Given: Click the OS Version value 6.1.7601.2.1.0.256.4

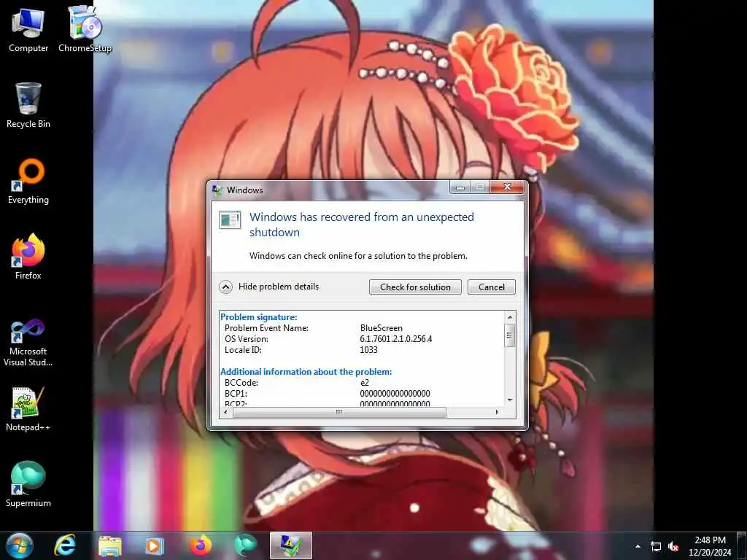Looking at the screenshot, I should 396,338.
